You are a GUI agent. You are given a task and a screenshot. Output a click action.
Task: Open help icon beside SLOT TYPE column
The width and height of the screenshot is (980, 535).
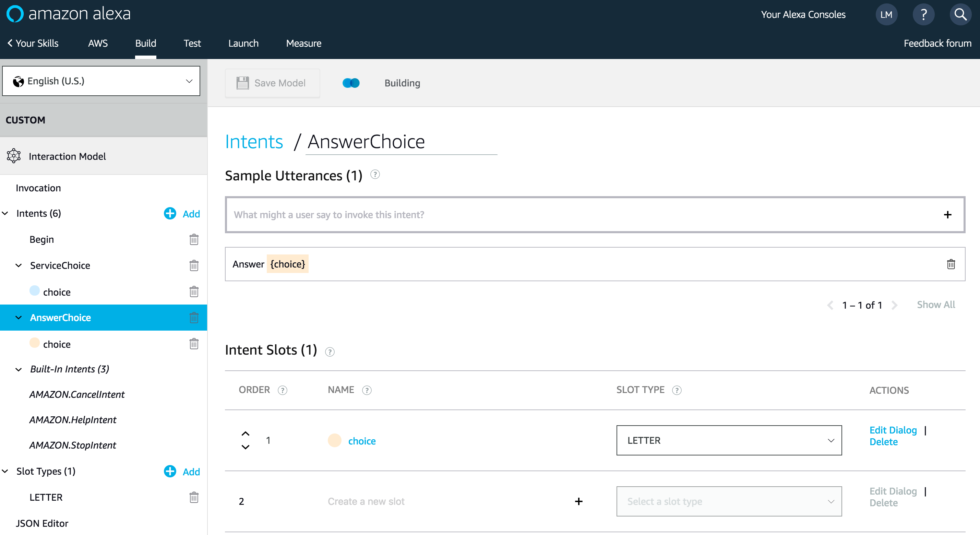(x=677, y=390)
